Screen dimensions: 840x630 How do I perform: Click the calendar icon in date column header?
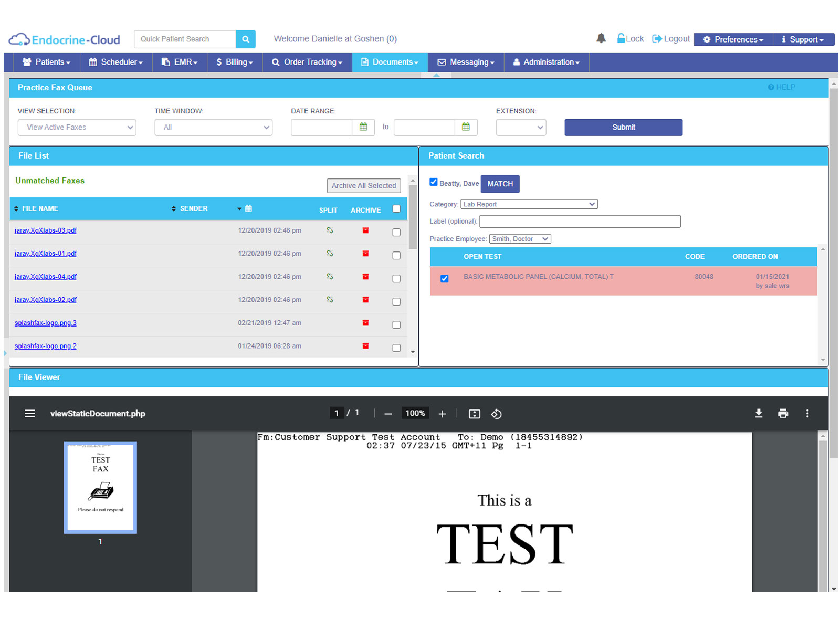[x=249, y=208]
